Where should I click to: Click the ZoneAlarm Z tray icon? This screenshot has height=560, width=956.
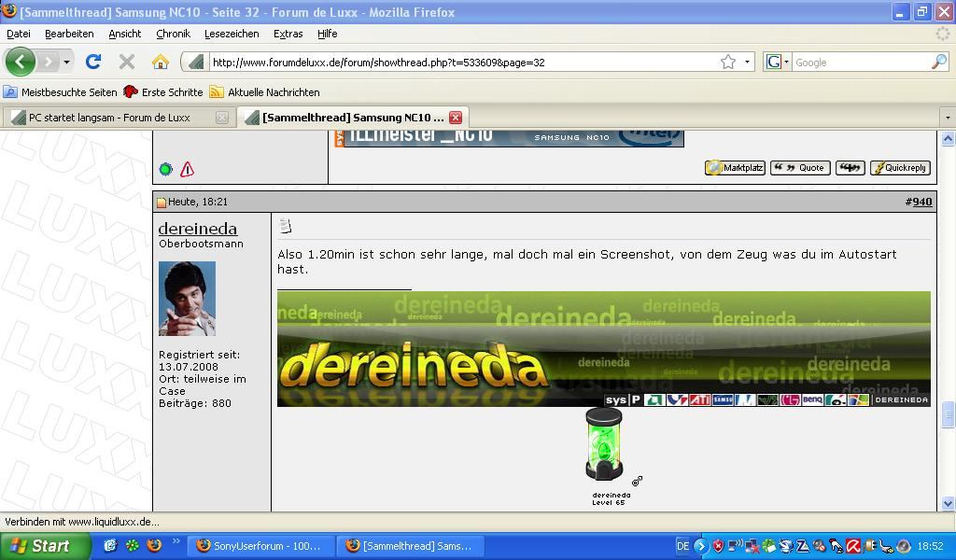[802, 546]
